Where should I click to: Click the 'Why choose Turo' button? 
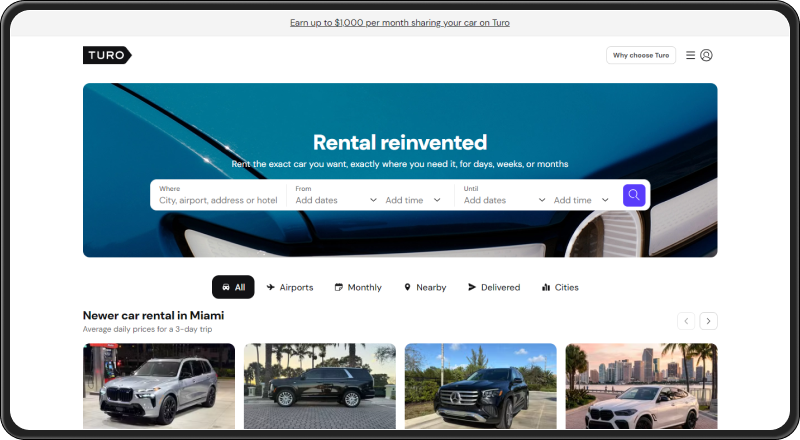pos(641,56)
